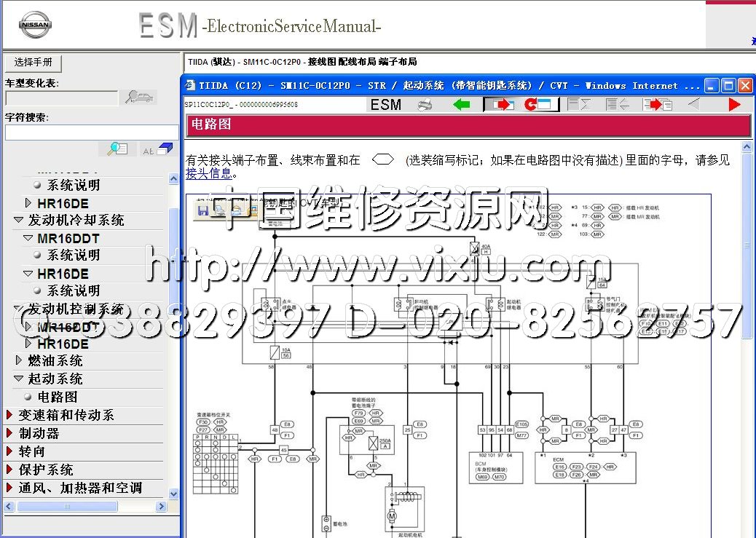Click the gray previous-page triangle

(x=694, y=104)
